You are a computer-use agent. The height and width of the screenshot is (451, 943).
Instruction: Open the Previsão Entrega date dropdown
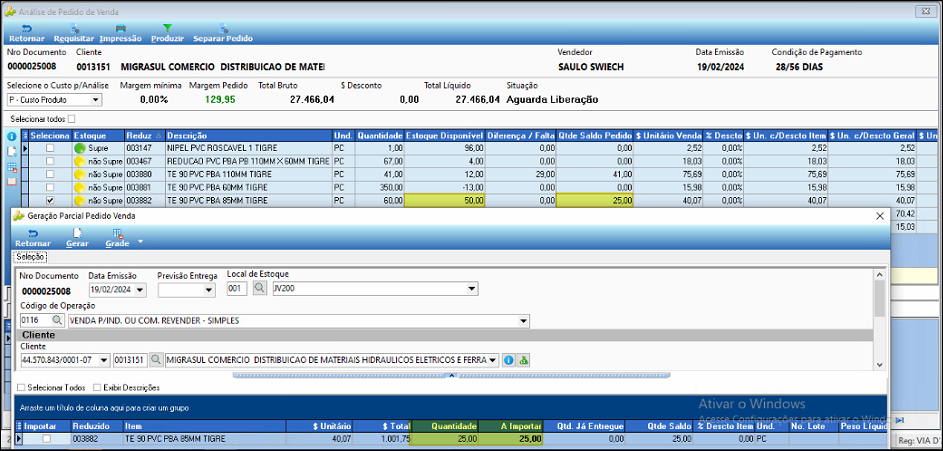click(209, 290)
